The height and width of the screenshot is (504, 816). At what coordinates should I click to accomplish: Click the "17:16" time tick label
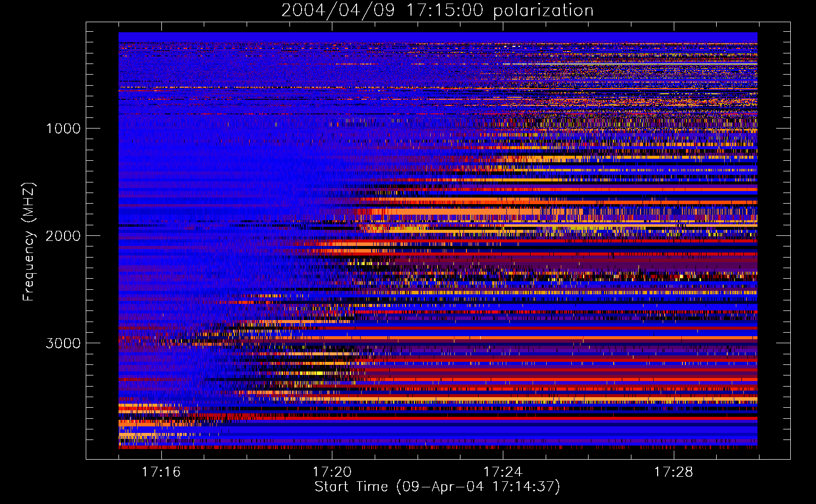pos(161,472)
